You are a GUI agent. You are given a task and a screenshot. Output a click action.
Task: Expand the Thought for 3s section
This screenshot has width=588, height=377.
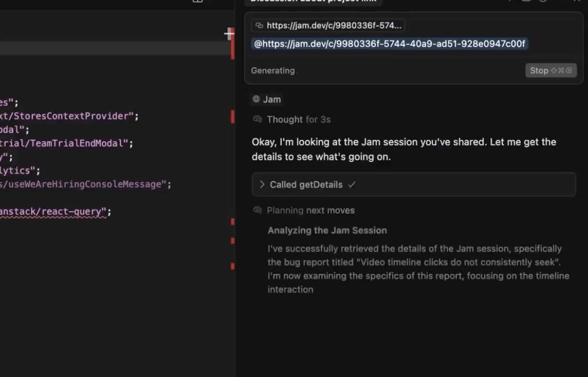(x=299, y=120)
